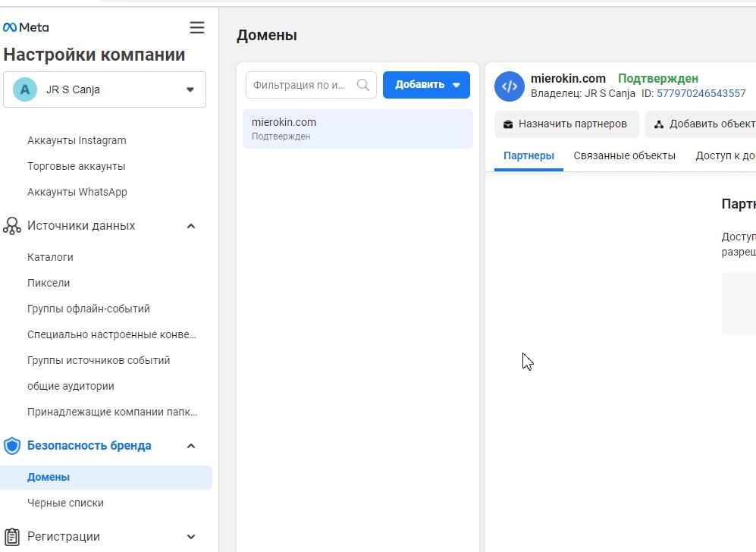
Task: Open Группы офлайн-событий in sidebar
Action: (x=88, y=309)
